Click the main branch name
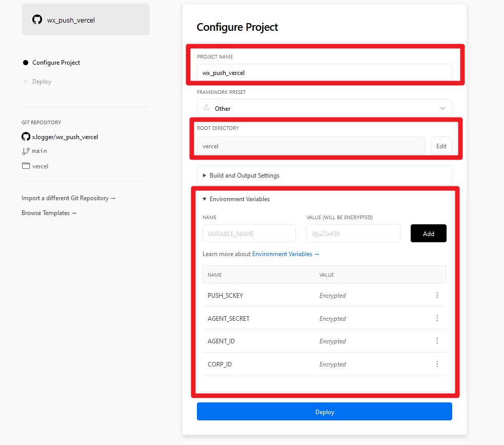This screenshot has width=504, height=445. [39, 151]
